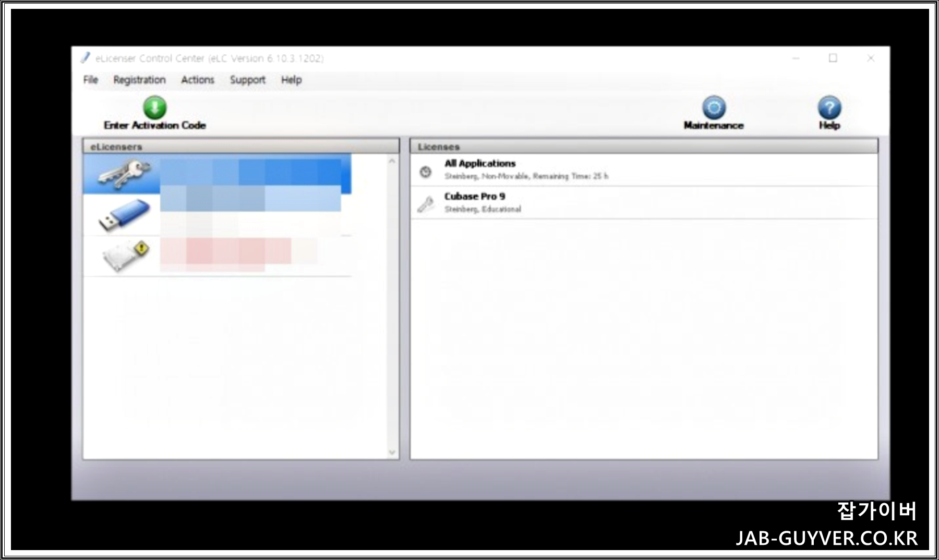939x560 pixels.
Task: Open the Actions menu
Action: (x=198, y=80)
